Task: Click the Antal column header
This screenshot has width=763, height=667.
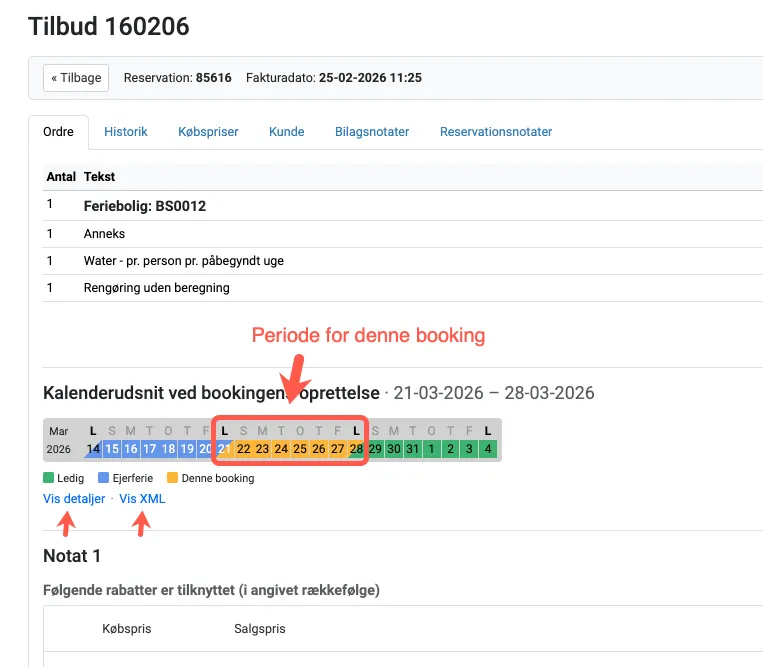Action: pos(61,177)
